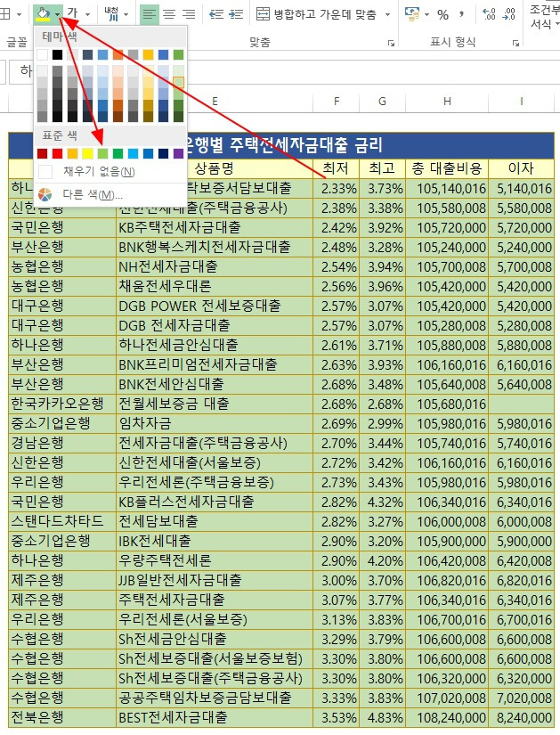Select column H header
The height and width of the screenshot is (735, 560).
pyautogui.click(x=447, y=102)
